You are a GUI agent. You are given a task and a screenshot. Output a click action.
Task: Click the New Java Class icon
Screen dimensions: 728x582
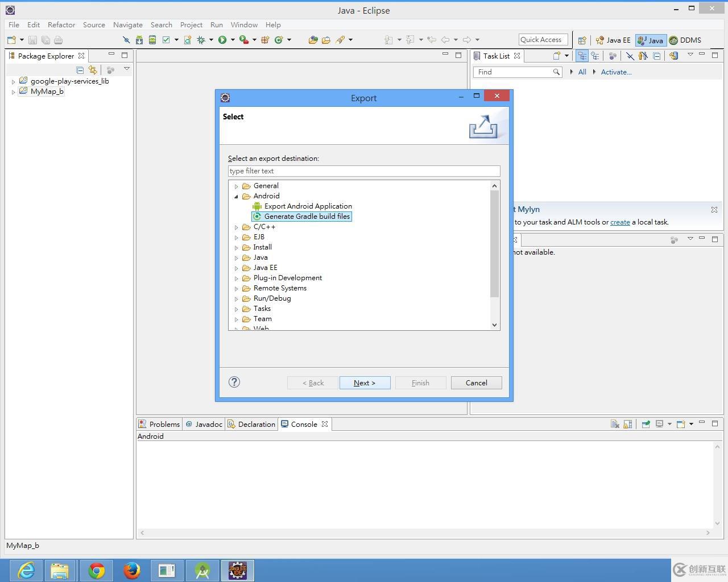click(279, 40)
